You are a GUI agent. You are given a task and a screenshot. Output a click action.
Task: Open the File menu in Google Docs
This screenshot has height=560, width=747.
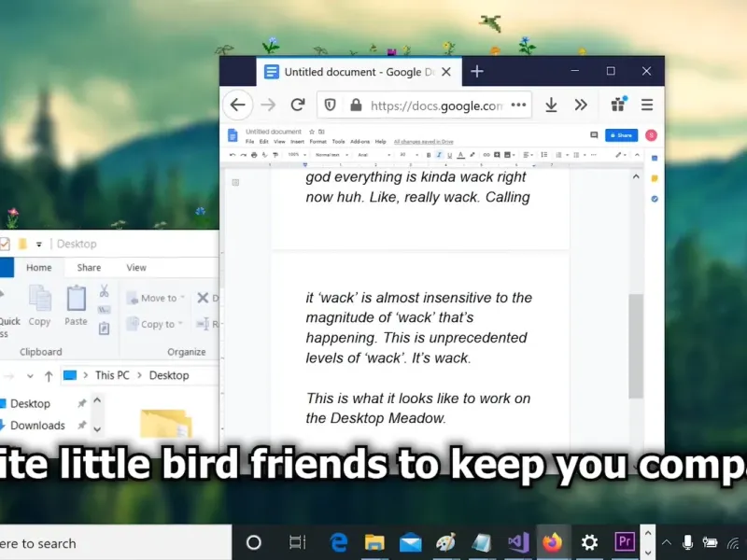click(249, 142)
